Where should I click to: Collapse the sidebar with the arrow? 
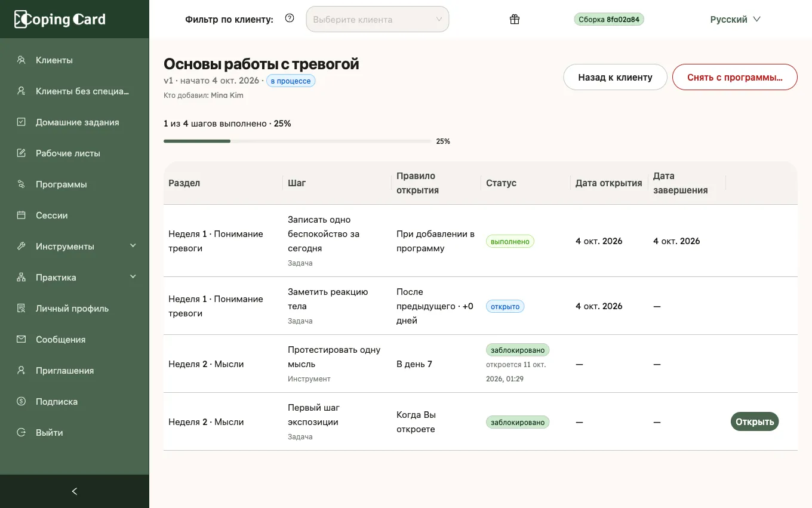pos(75,491)
